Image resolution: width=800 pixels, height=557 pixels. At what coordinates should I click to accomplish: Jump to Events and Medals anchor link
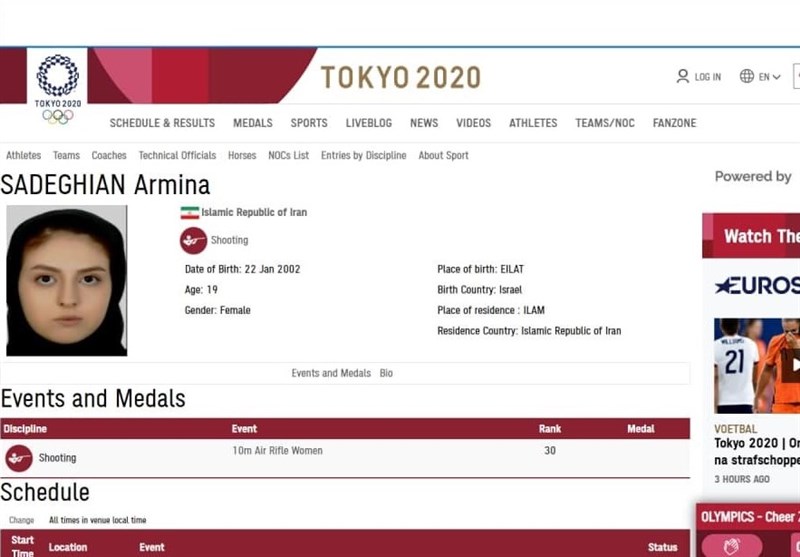[x=331, y=373]
